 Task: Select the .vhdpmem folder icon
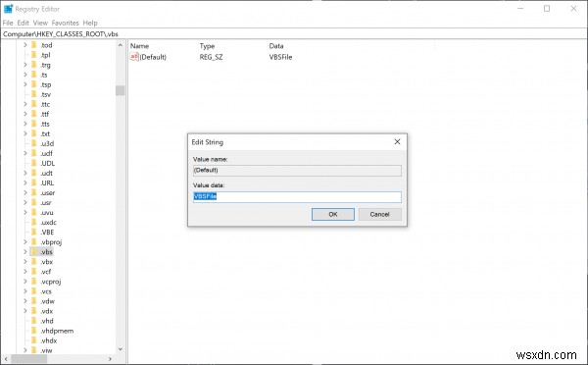(x=34, y=331)
